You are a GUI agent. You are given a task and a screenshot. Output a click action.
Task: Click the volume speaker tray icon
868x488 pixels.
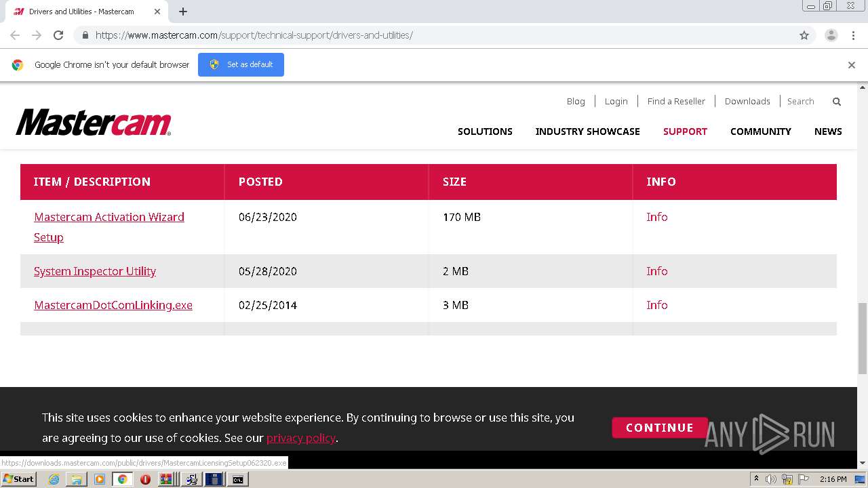click(x=771, y=479)
